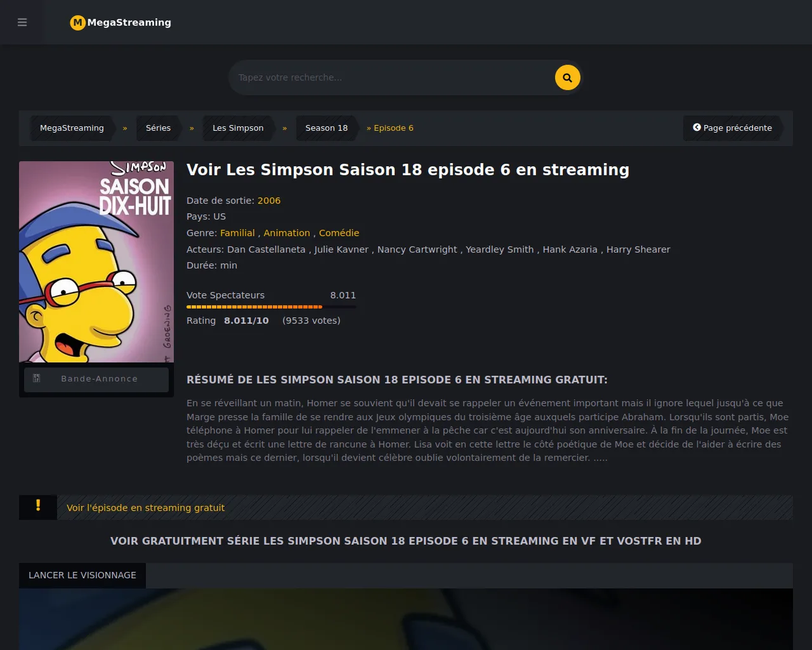This screenshot has width=812, height=650.
Task: Click the 8.011/10 rating text
Action: (x=246, y=321)
